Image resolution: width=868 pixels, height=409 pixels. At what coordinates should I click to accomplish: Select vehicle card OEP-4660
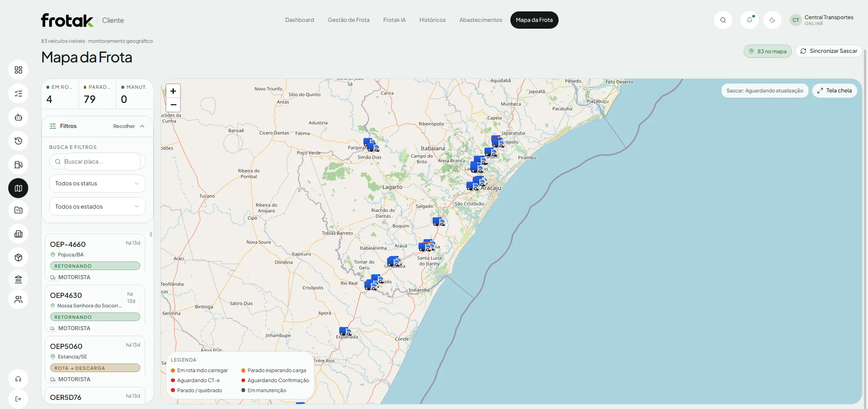[95, 258]
